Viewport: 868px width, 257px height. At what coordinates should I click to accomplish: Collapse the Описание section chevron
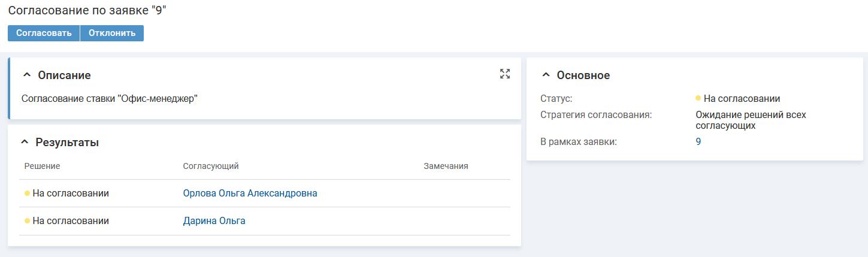point(26,75)
